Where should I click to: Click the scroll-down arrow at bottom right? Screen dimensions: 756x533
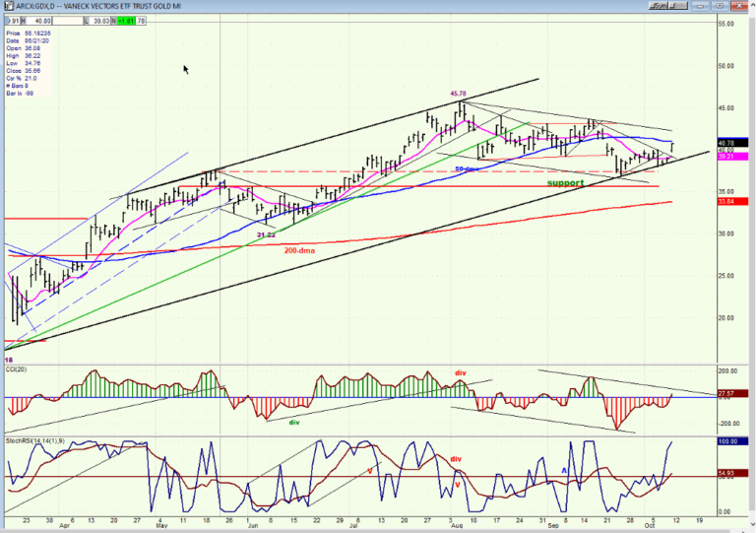point(752,524)
